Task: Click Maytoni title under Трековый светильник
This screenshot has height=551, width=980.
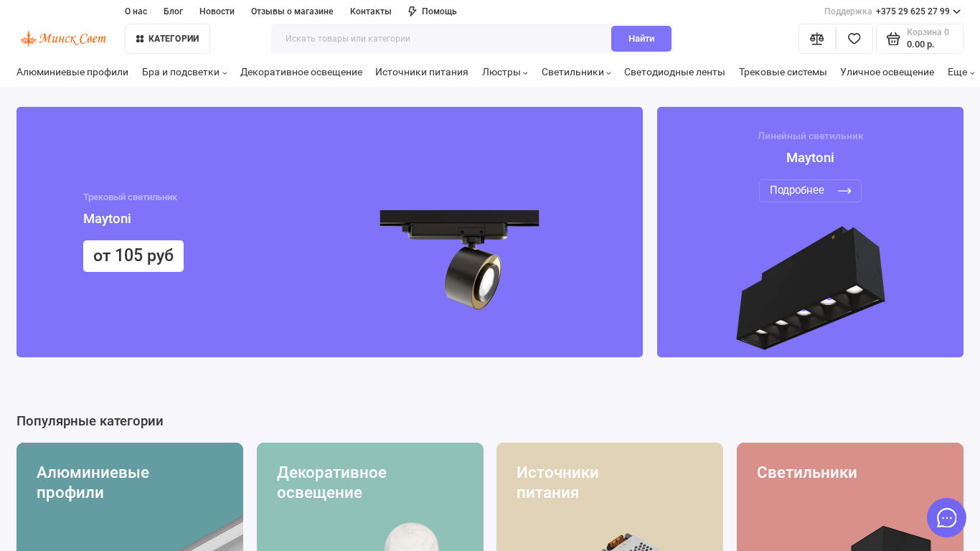Action: pos(107,219)
